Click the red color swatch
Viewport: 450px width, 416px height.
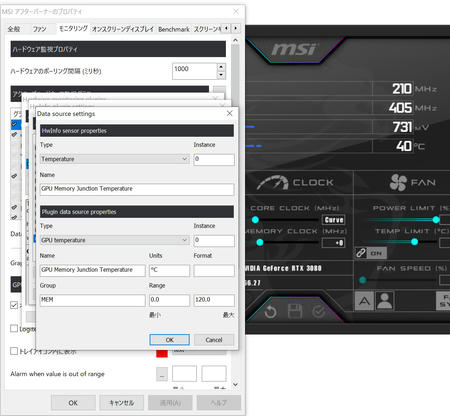tap(162, 353)
